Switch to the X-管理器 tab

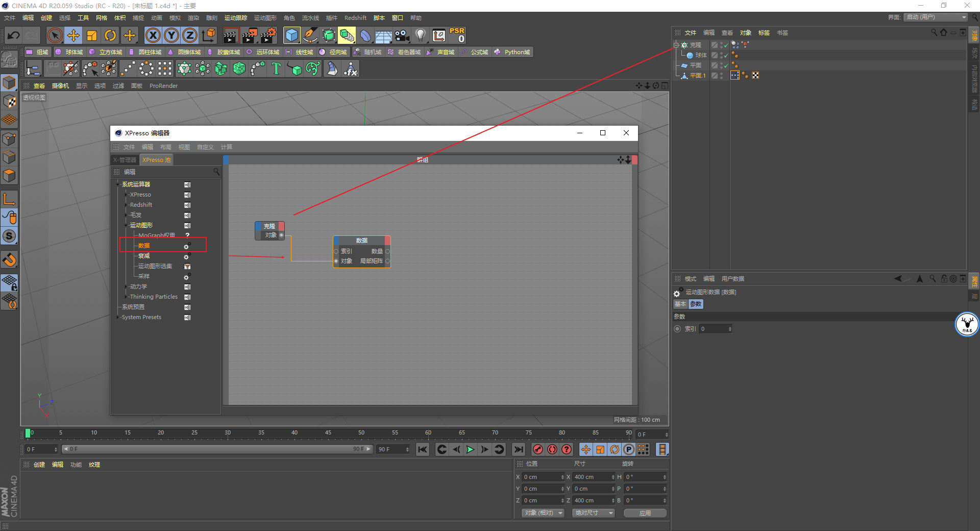(x=125, y=160)
